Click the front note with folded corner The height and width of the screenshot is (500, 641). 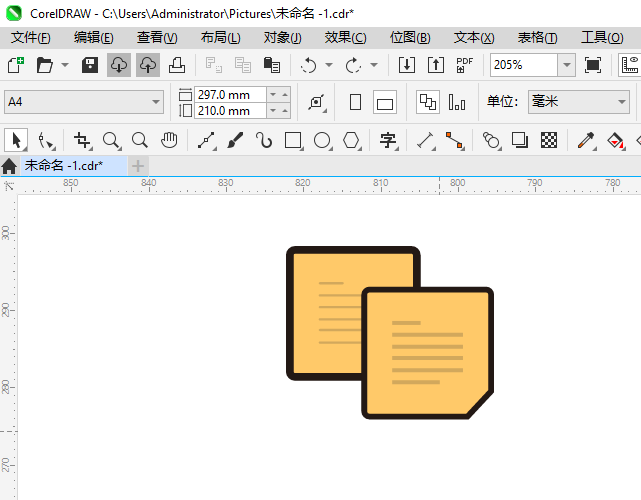tap(428, 353)
